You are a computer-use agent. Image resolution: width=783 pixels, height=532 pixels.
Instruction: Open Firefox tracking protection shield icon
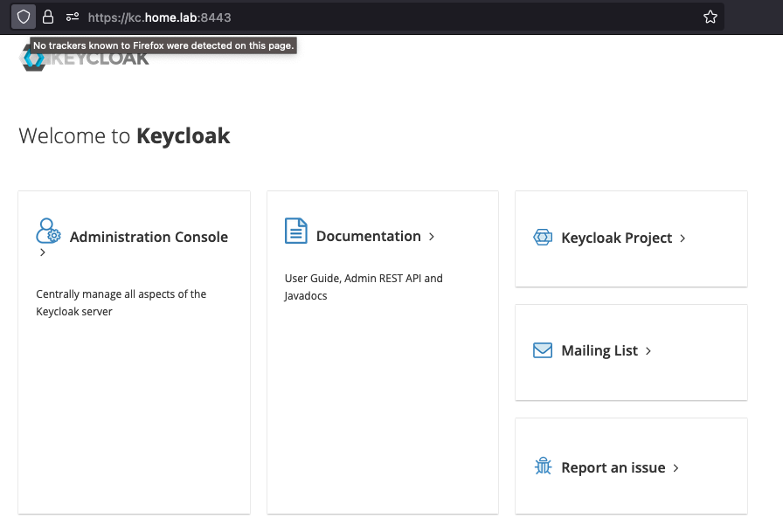pos(24,17)
